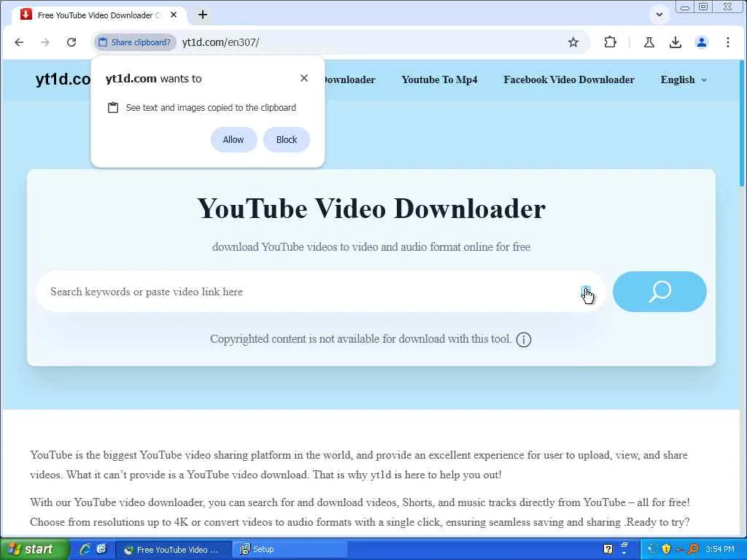747x560 pixels.
Task: Select the Free YouTube Video Downloader tab
Action: [x=98, y=15]
